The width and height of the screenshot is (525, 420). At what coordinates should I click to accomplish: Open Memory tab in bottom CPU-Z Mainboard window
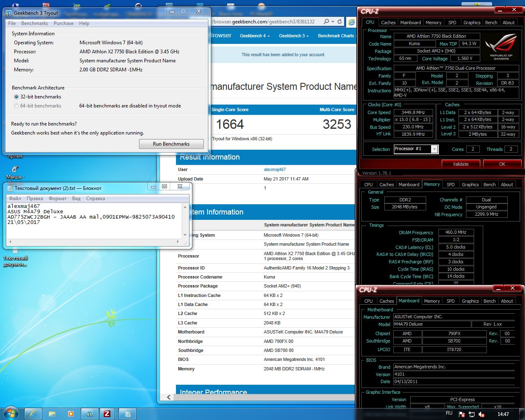pos(431,301)
